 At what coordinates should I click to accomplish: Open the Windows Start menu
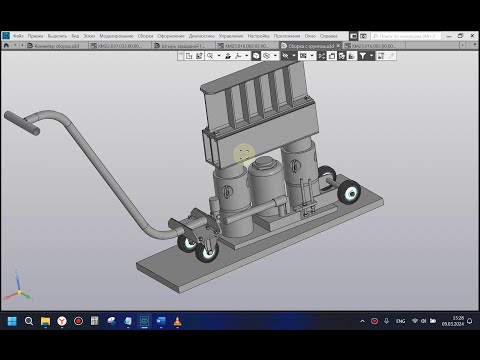point(12,321)
